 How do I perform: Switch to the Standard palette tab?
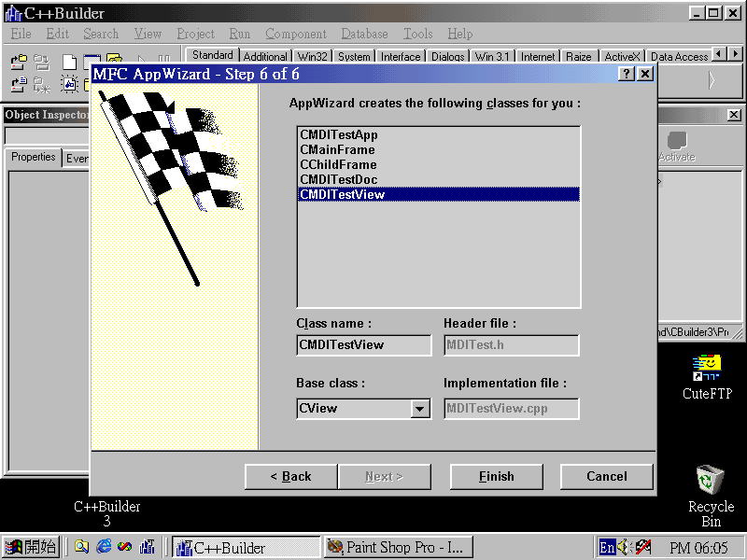pos(213,55)
